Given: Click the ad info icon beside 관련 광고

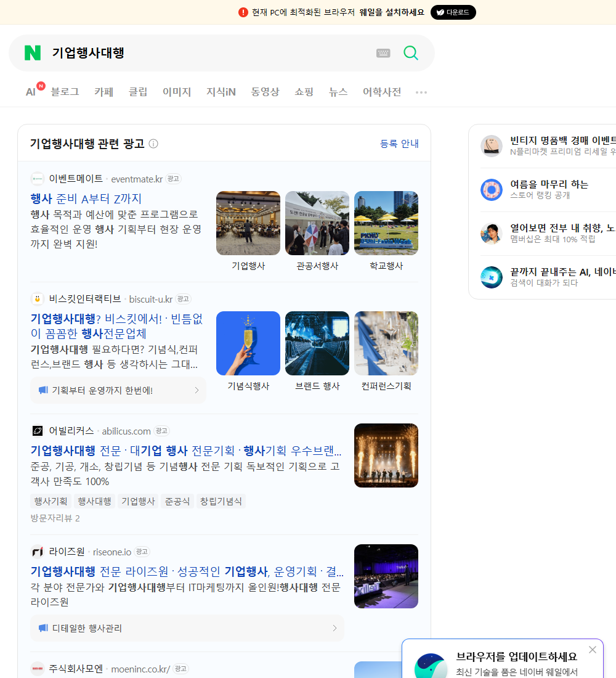Looking at the screenshot, I should point(153,144).
